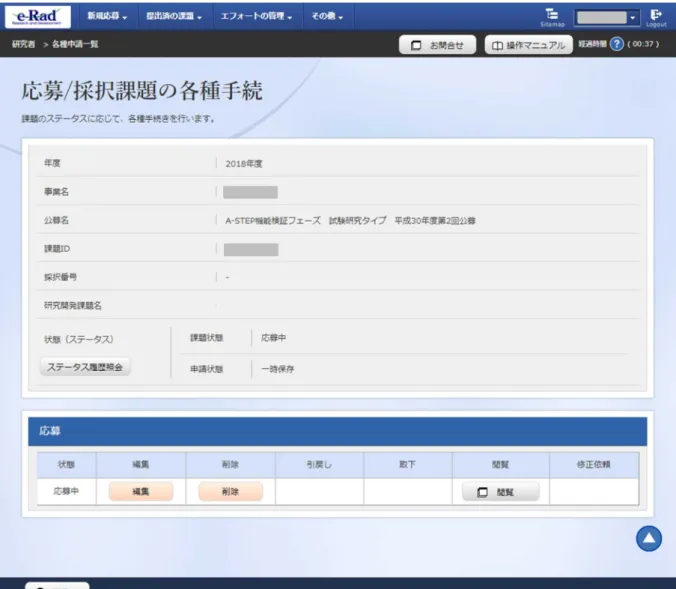Viewport: 676px width, 589px height.
Task: Click the 応募中 status cell in the table
Action: 66,491
